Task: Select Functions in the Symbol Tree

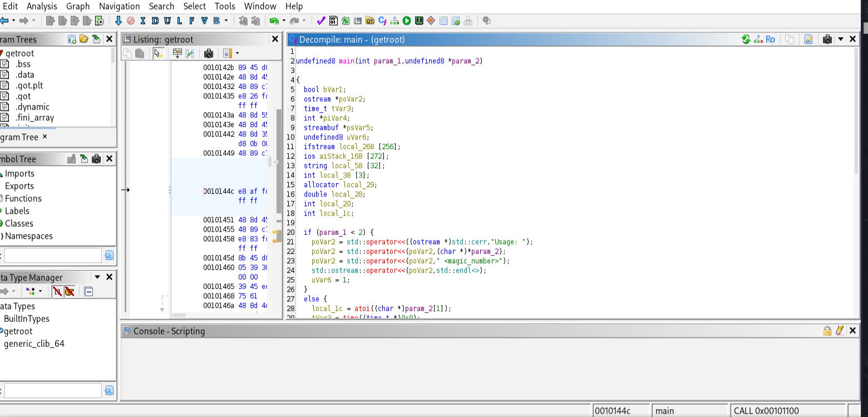Action: [23, 199]
